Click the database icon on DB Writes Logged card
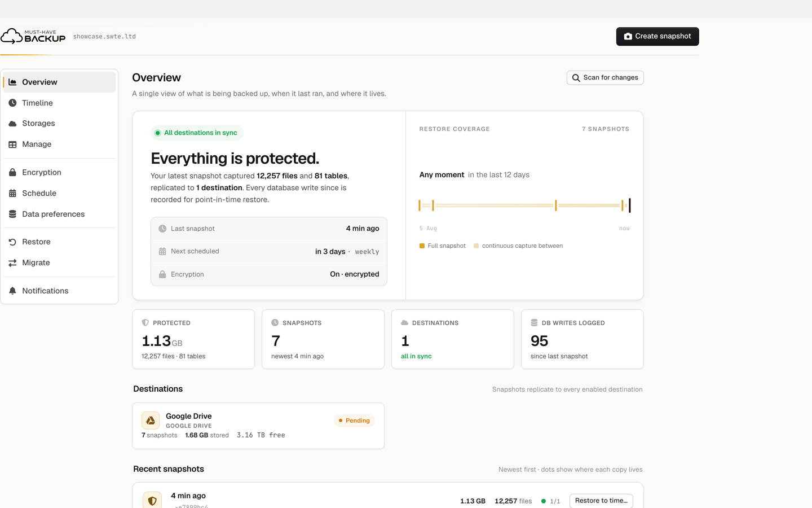Screen dimensions: 812x508 534,323
